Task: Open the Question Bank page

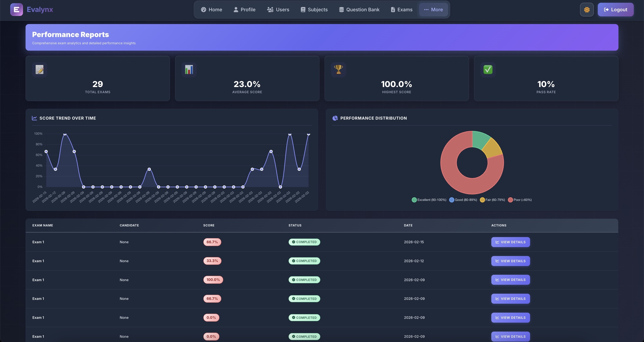Action: [x=359, y=10]
